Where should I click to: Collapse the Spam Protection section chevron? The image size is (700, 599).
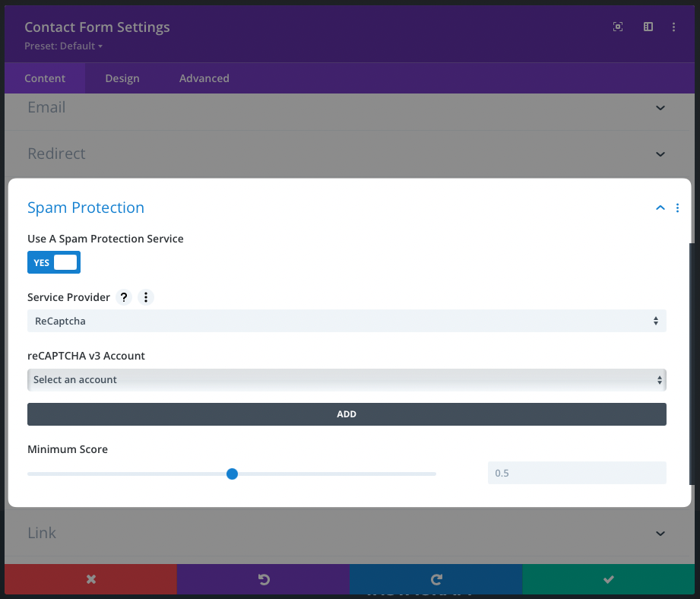[660, 208]
